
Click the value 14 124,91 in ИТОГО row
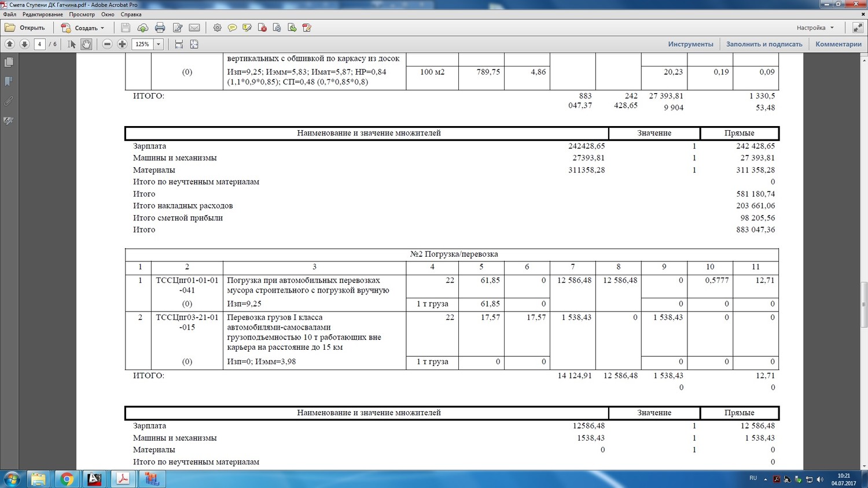click(x=575, y=376)
